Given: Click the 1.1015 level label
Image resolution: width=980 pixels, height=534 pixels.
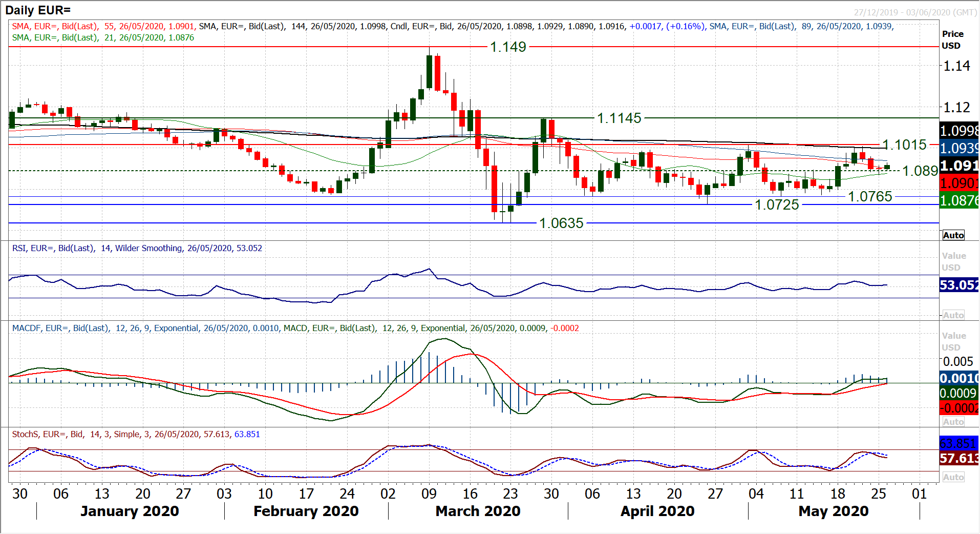Looking at the screenshot, I should coord(904,145).
